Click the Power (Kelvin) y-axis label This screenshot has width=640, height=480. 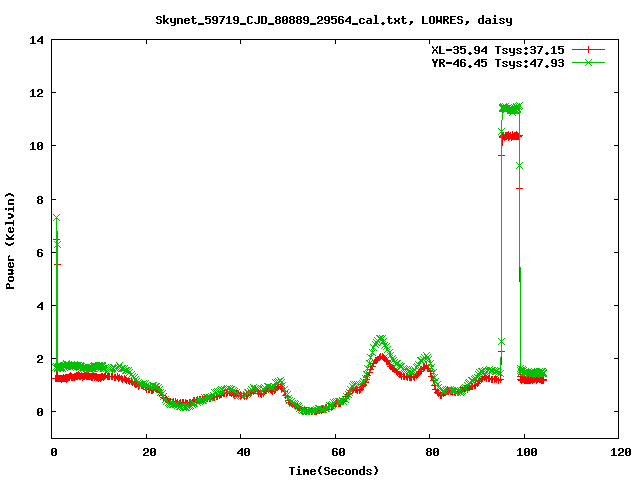click(x=10, y=241)
